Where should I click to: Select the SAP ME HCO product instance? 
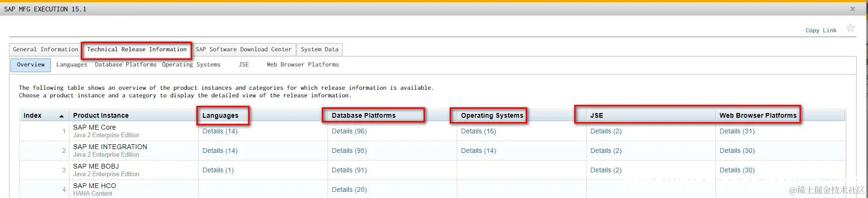pos(95,186)
